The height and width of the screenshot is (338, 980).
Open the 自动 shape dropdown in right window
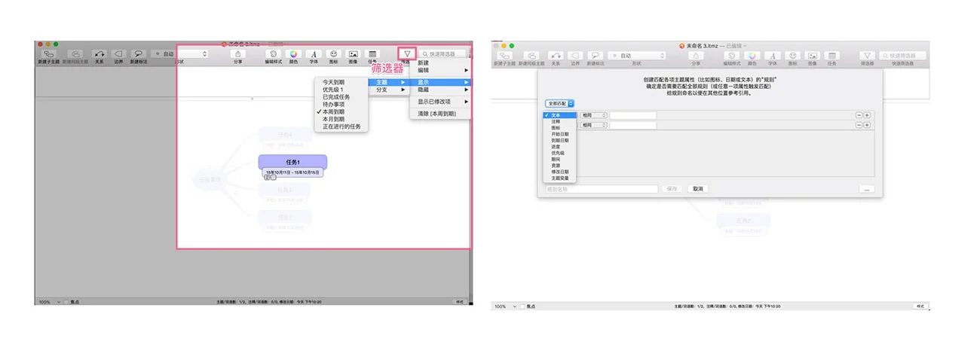pos(637,56)
